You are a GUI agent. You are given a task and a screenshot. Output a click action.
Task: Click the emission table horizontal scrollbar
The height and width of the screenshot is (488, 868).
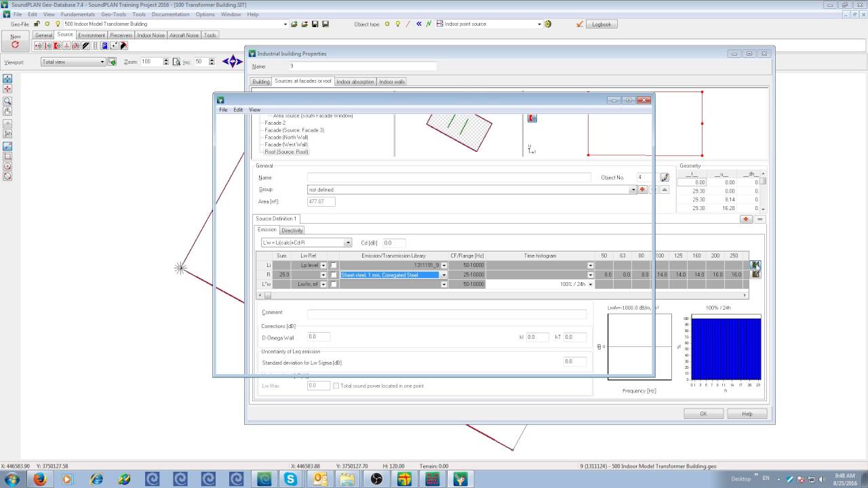(x=502, y=296)
